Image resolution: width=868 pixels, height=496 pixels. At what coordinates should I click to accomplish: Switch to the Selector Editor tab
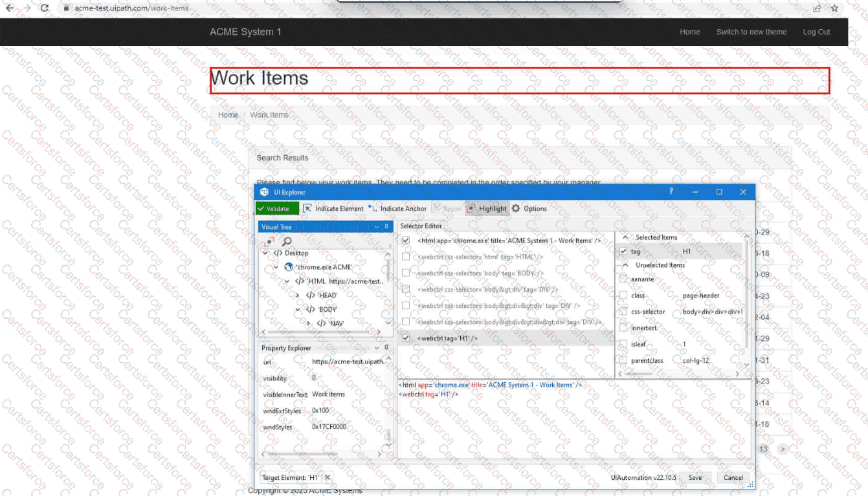tap(421, 226)
